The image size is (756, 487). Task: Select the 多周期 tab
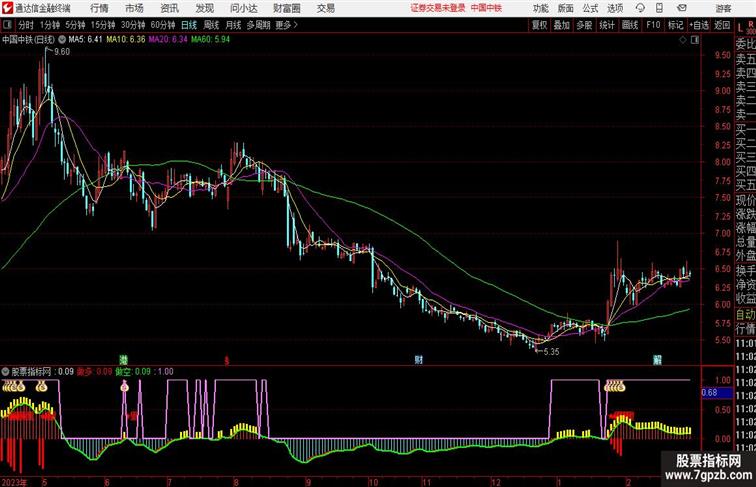coord(258,25)
